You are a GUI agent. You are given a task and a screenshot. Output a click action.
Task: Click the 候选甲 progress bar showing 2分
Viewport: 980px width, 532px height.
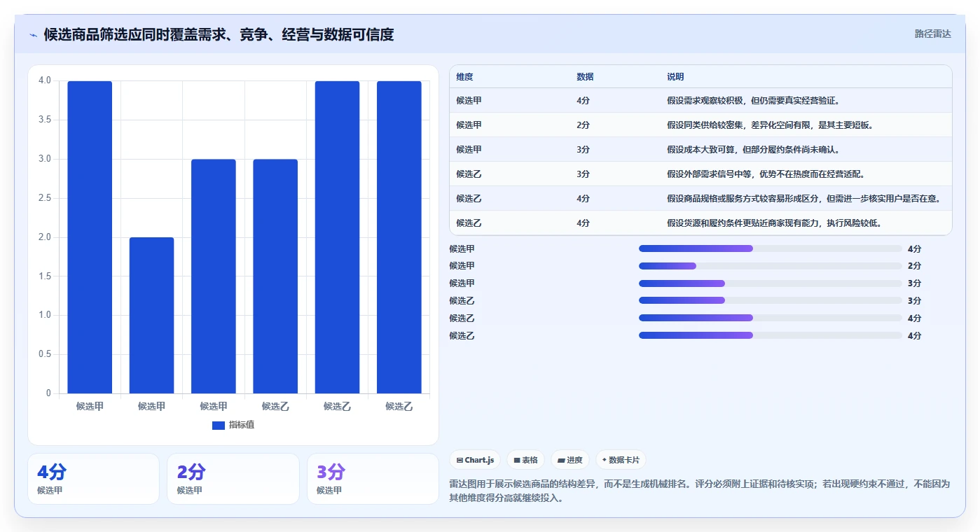tap(770, 266)
